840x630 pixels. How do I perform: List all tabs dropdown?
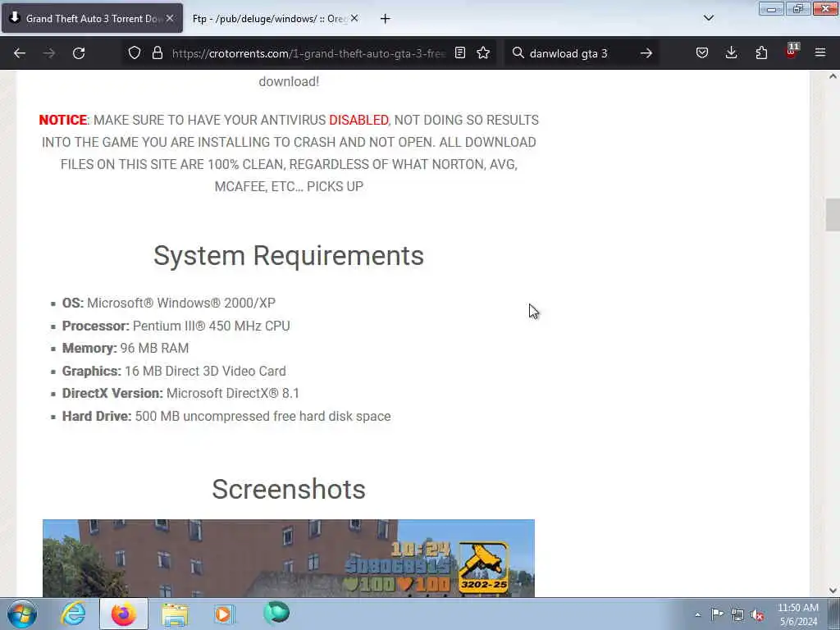(708, 18)
